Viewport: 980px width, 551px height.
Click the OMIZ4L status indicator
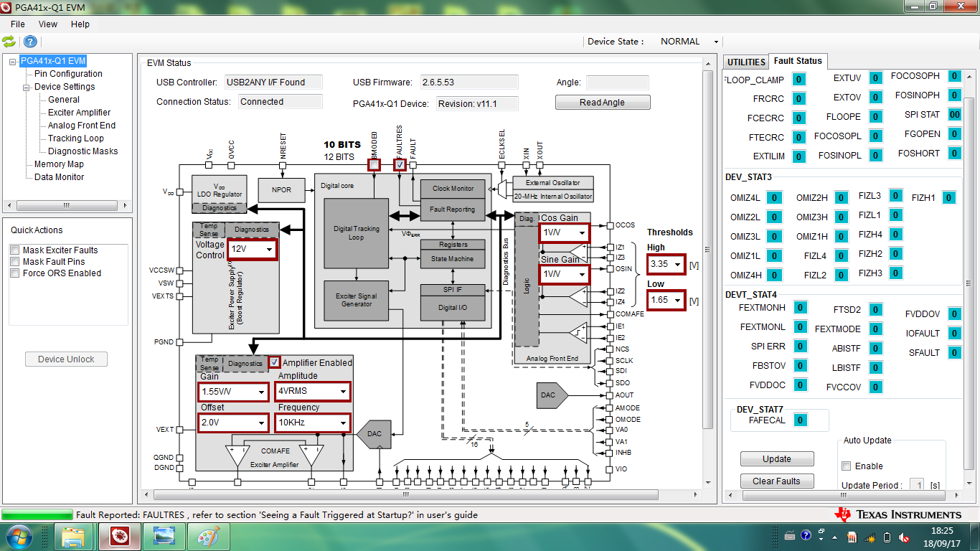click(774, 198)
